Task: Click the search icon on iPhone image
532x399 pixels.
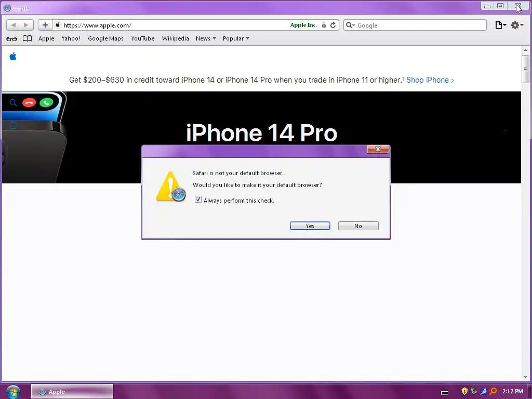Action: pos(13,102)
